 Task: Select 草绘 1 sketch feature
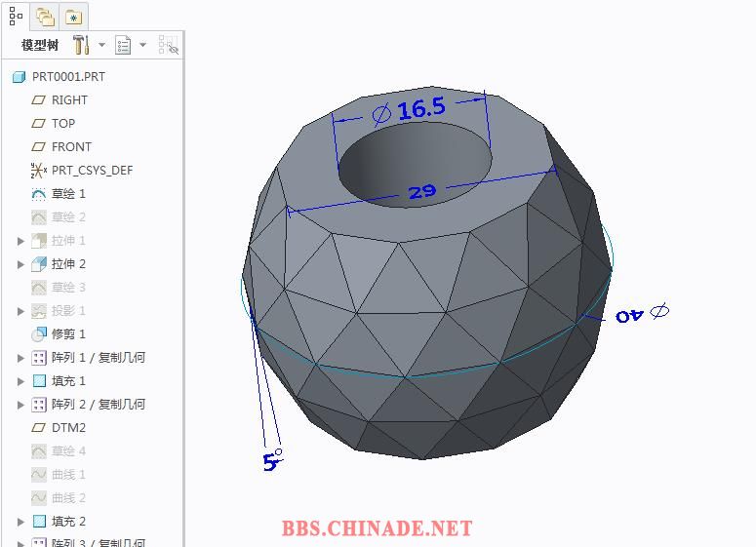68,194
